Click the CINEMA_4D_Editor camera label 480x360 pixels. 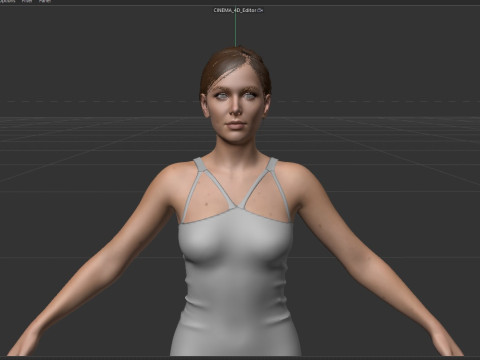tap(235, 10)
